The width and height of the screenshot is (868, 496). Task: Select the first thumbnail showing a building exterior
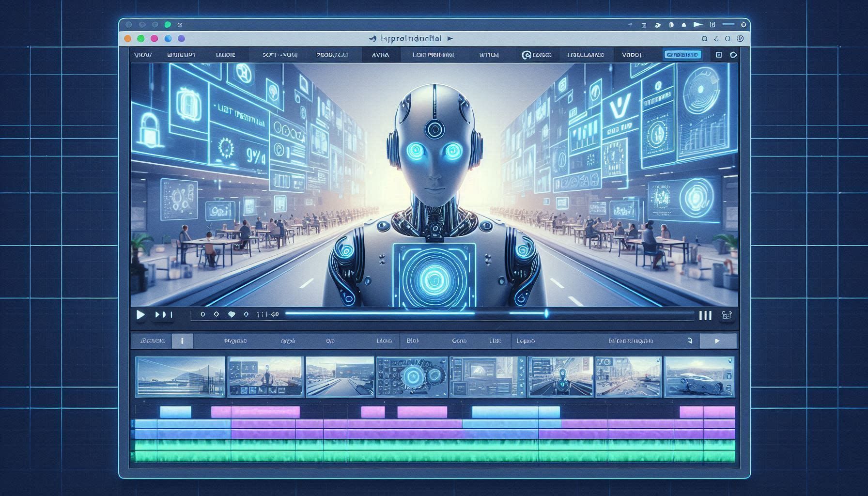pyautogui.click(x=180, y=377)
